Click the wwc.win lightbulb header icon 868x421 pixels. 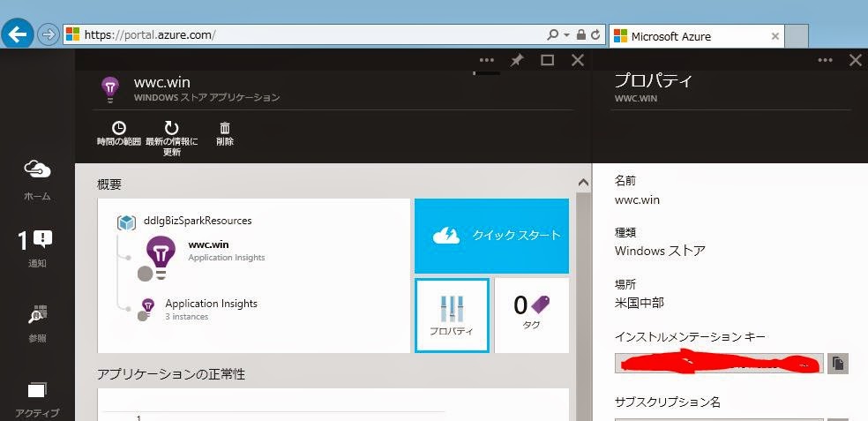pyautogui.click(x=110, y=89)
